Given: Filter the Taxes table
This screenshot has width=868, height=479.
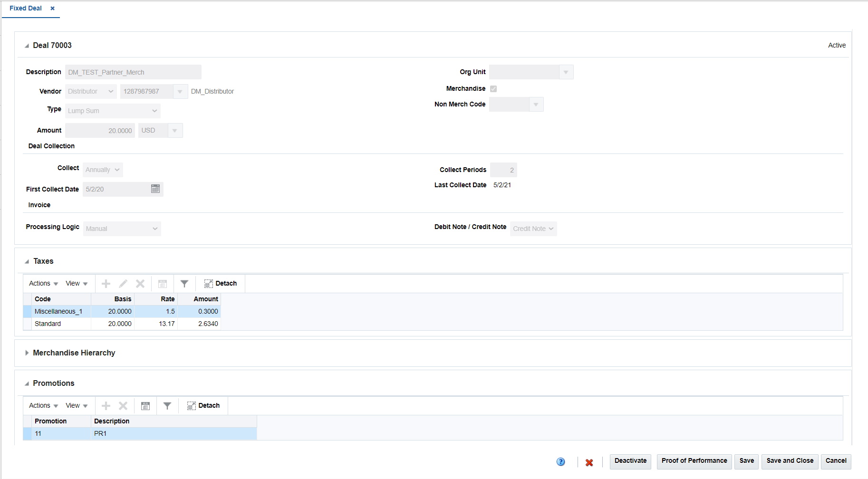Looking at the screenshot, I should click(184, 283).
